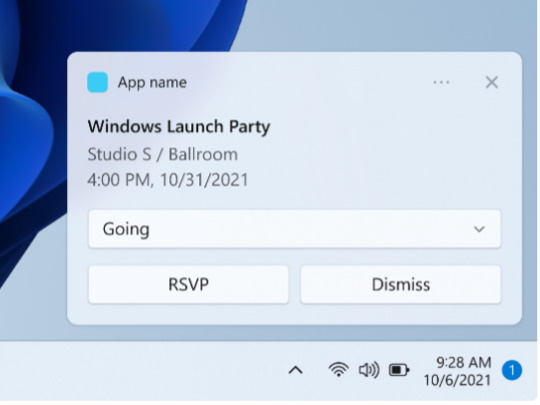The image size is (540, 405).
Task: Click the 4:00 PM, 10/31/2021 text
Action: click(x=168, y=180)
